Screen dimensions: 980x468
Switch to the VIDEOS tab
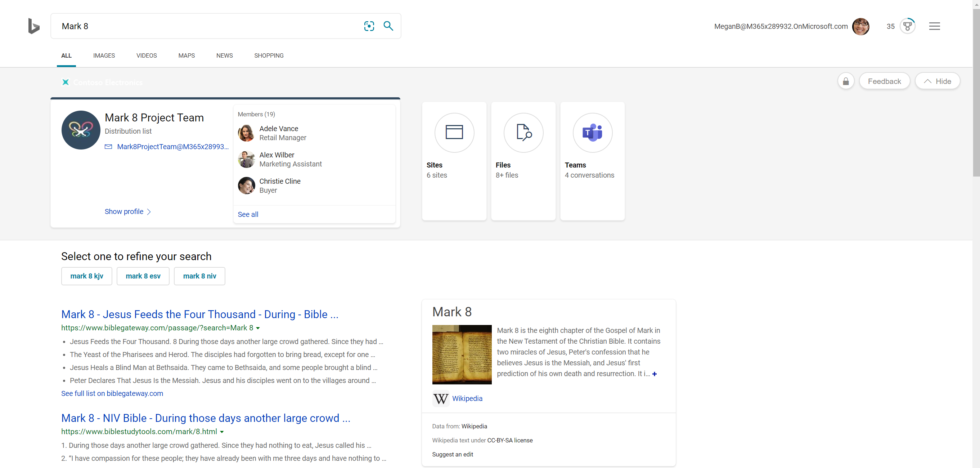[147, 55]
